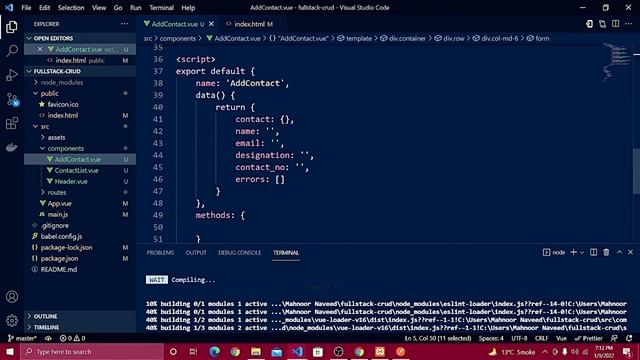The image size is (640, 360).
Task: Open editor more actions ellipsis
Action: pyautogui.click(x=629, y=24)
